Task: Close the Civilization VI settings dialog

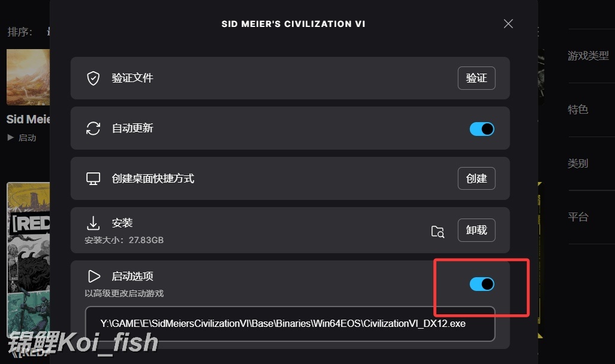Action: tap(508, 24)
